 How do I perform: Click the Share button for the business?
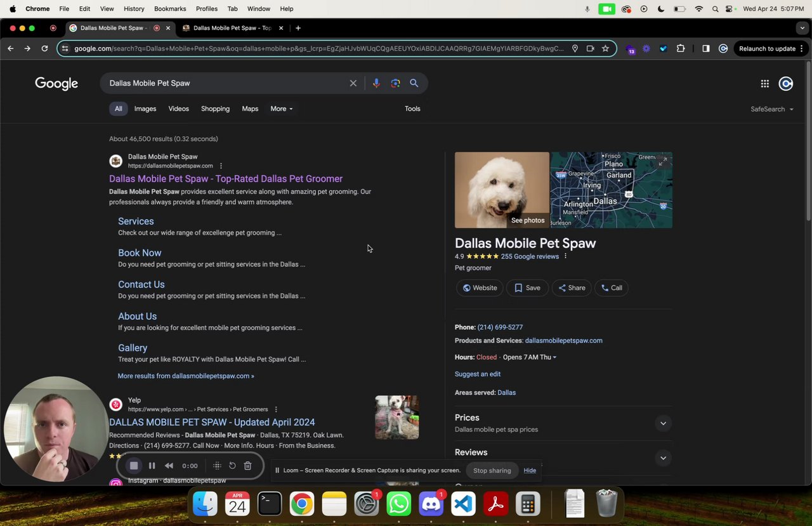pyautogui.click(x=572, y=288)
